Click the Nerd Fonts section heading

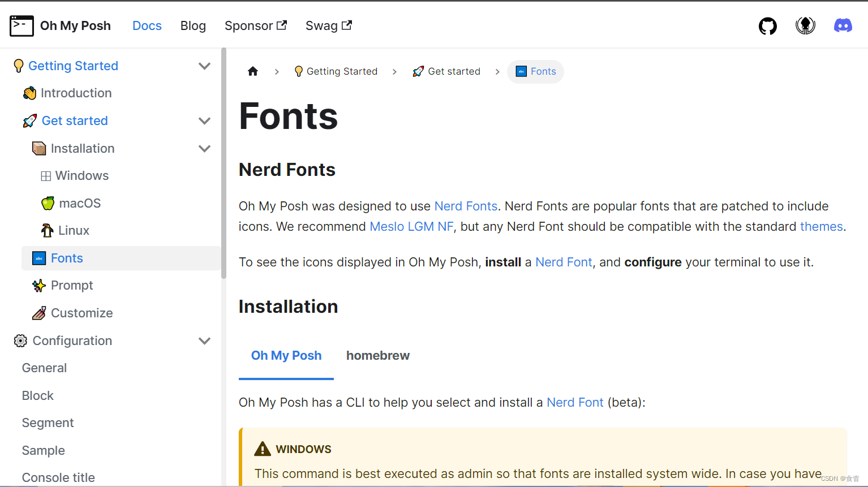(x=287, y=170)
